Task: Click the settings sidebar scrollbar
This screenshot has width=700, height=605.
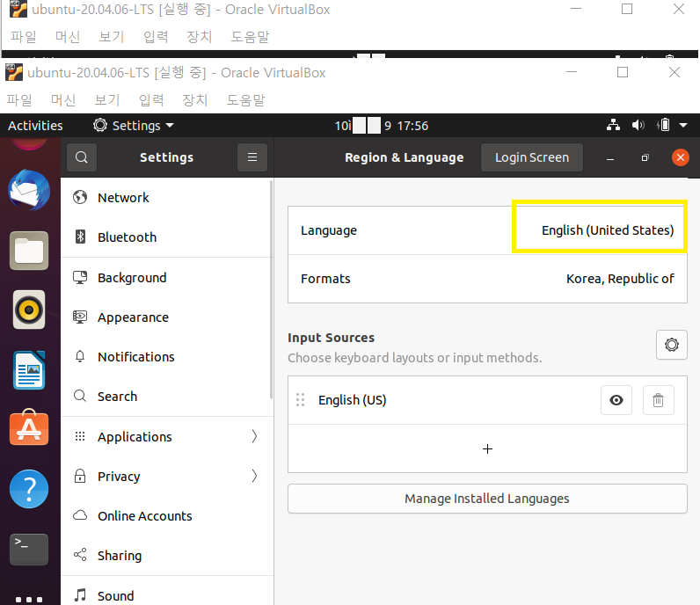Action: (271, 289)
